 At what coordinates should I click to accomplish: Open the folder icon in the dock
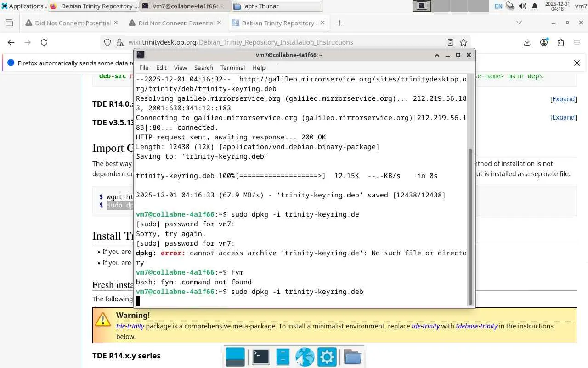pos(352,357)
